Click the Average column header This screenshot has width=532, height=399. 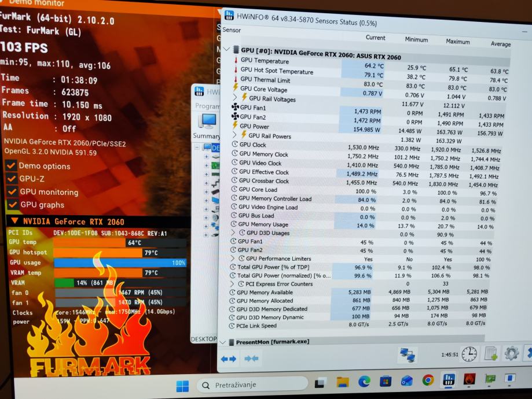[x=500, y=44]
